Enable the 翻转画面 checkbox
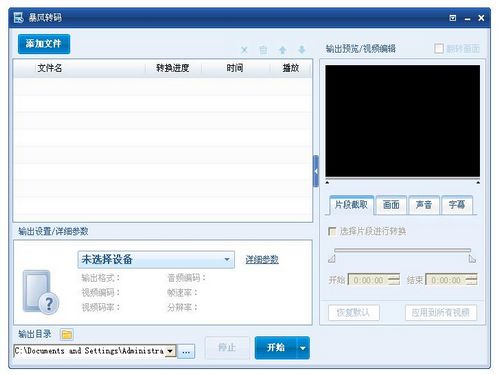The width and height of the screenshot is (500, 375). 439,49
